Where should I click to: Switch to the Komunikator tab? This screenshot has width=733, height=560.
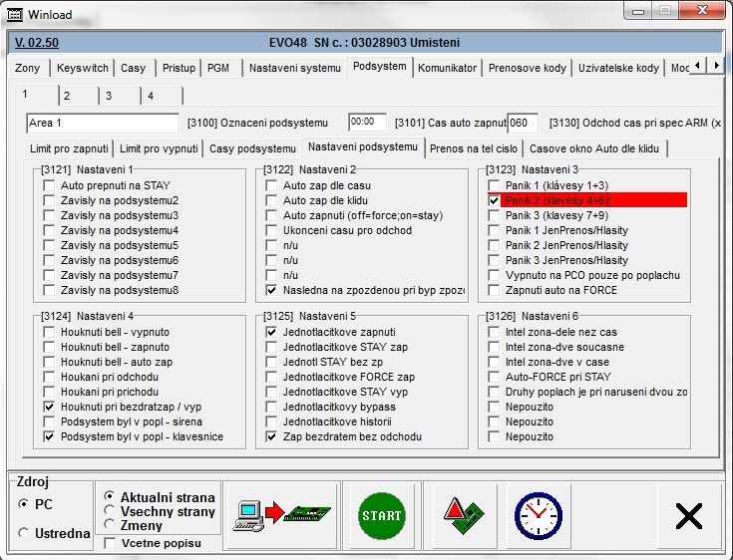point(446,68)
